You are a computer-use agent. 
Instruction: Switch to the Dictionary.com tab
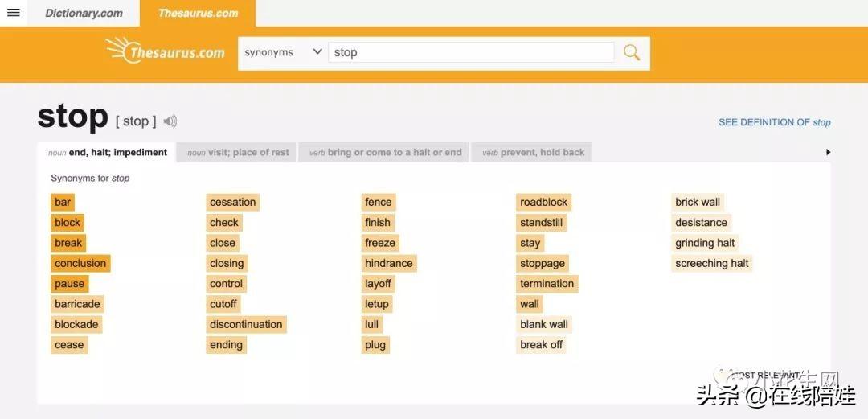[84, 13]
